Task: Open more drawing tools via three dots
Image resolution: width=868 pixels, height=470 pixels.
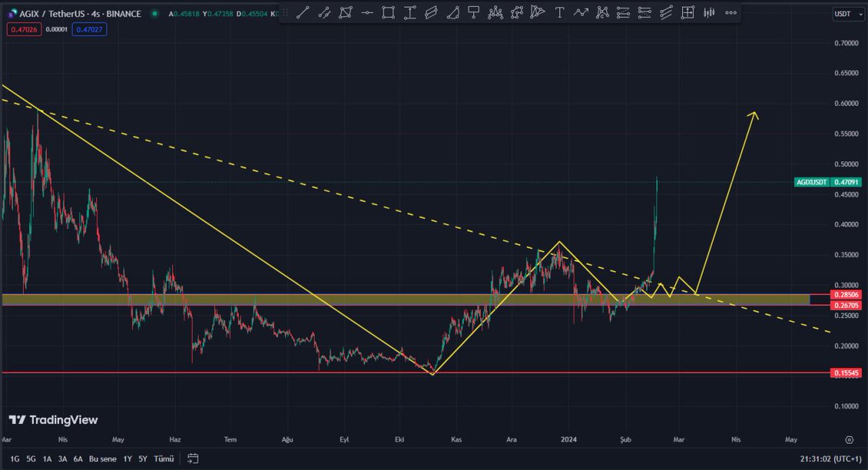Action: 731,12
